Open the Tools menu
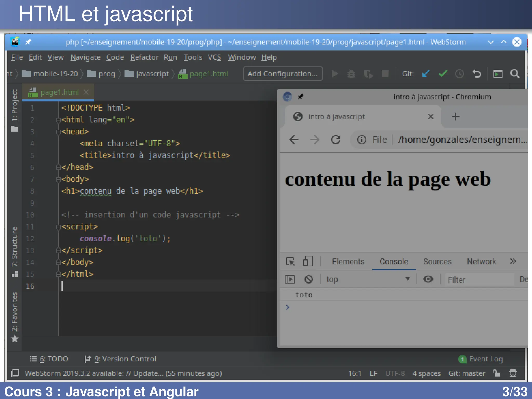This screenshot has height=399, width=532. (193, 57)
